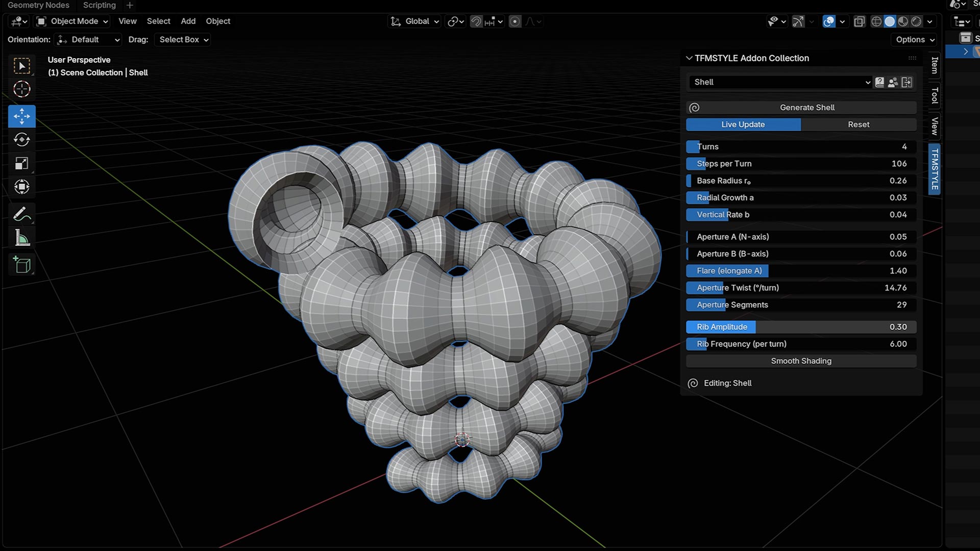Click the Rib Amplitude slider
The width and height of the screenshot is (980, 551).
click(801, 327)
